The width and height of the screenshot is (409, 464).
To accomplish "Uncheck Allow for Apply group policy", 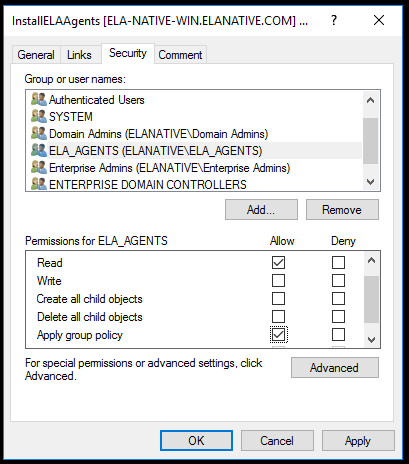I will (278, 335).
